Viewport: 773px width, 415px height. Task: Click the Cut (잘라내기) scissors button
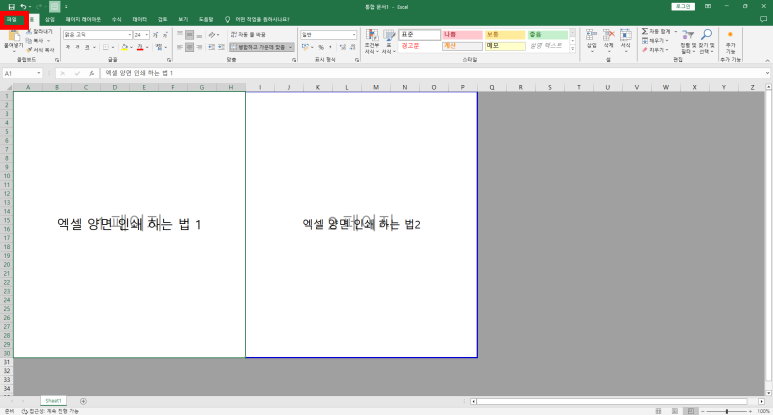pos(39,32)
